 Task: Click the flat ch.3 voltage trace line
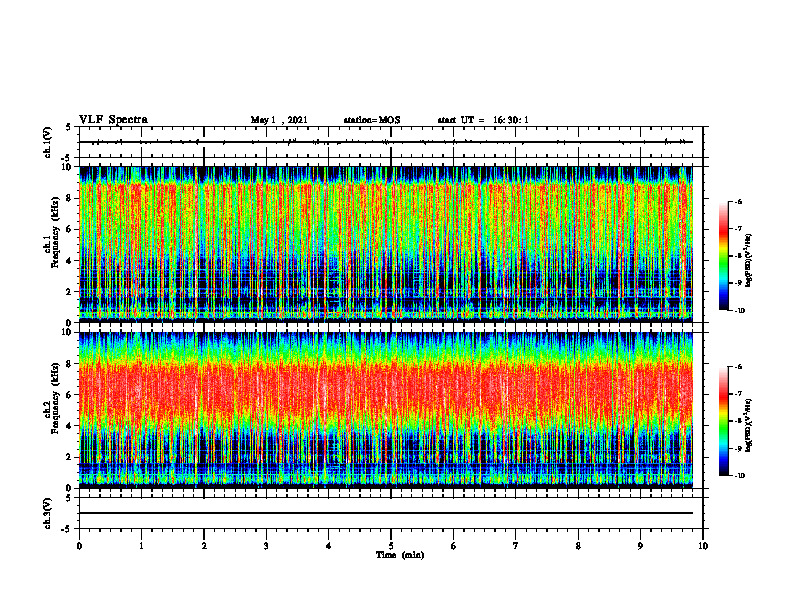(386, 513)
